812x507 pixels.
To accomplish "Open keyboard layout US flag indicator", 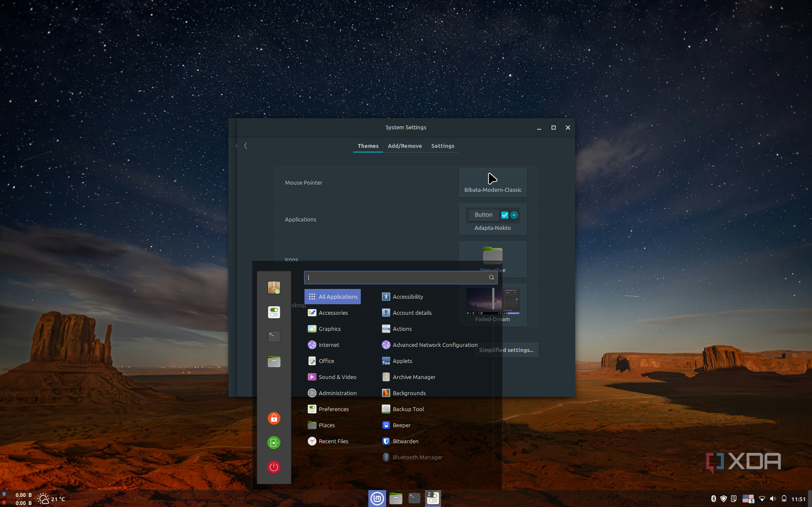I will (748, 499).
